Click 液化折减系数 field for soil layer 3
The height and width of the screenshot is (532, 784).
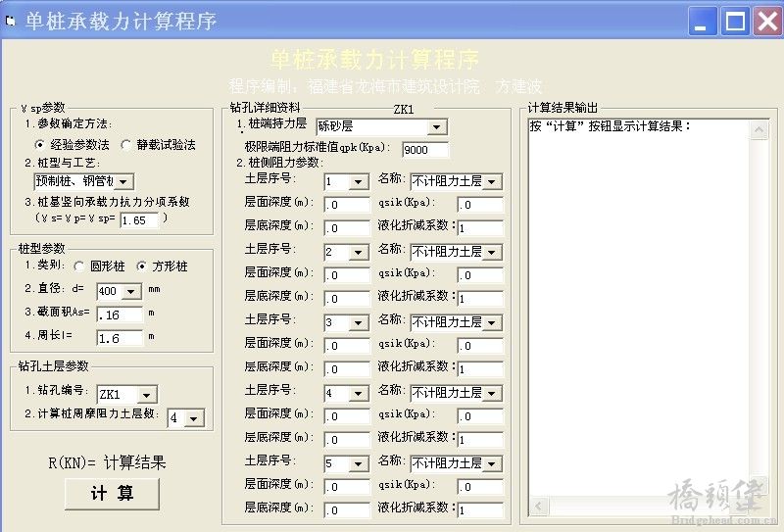tap(480, 369)
